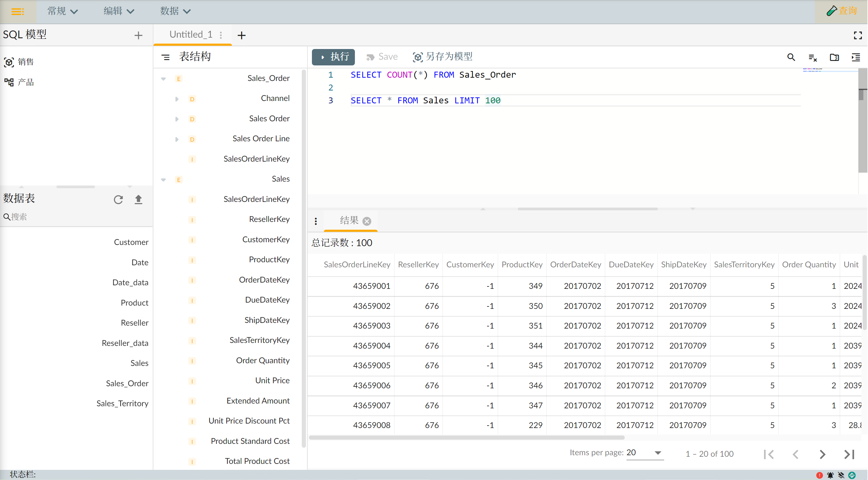Add a new SQL model with plus icon

[x=138, y=35]
